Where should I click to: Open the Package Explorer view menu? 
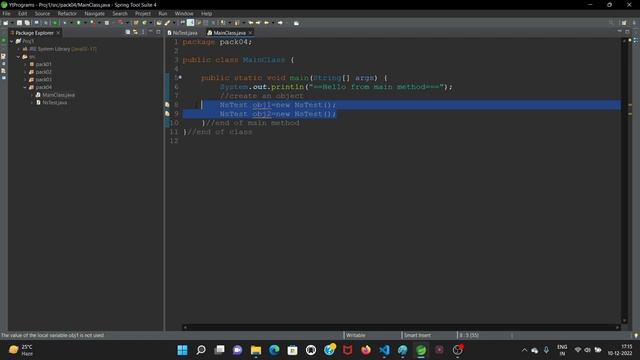click(x=143, y=32)
